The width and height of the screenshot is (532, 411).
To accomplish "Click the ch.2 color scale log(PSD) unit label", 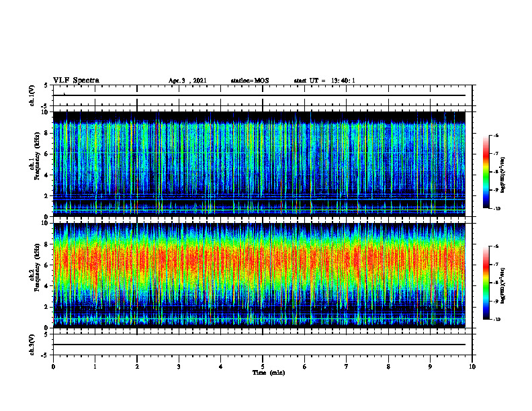I will tap(503, 285).
